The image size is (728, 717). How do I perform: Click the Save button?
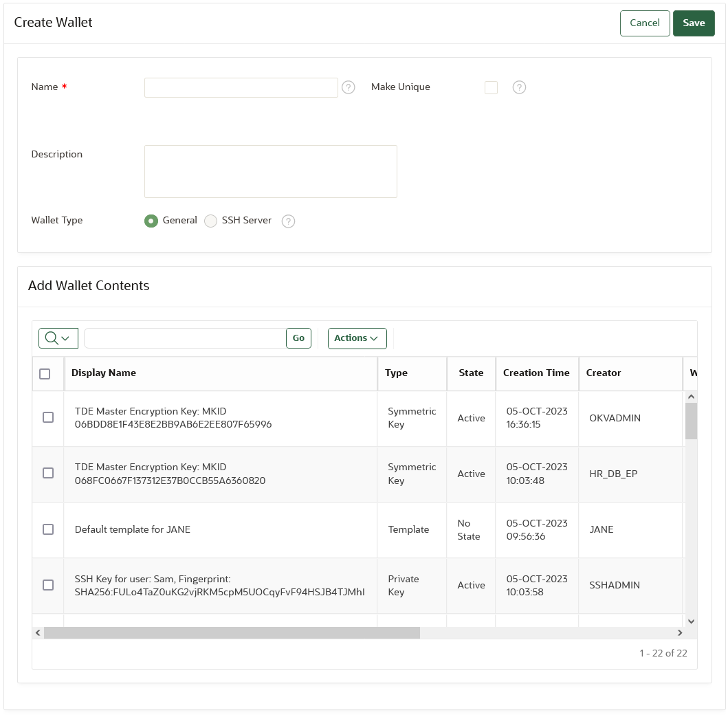(694, 23)
